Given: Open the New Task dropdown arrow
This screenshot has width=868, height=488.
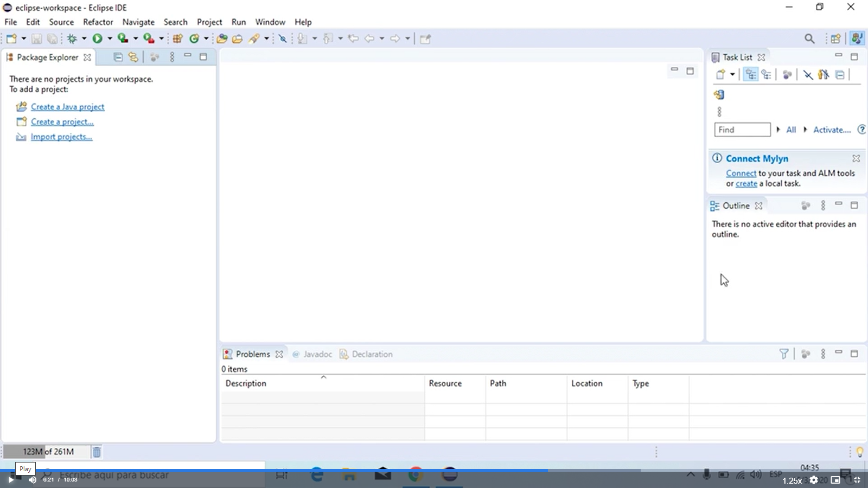Looking at the screenshot, I should (732, 75).
